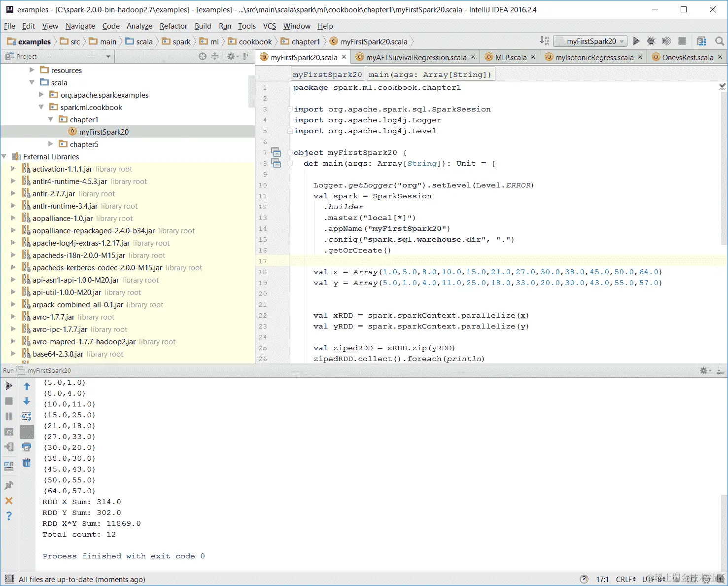Click chapter1 breadcrumb in navigation bar
Viewport: 728px width, 586px height.
[301, 41]
